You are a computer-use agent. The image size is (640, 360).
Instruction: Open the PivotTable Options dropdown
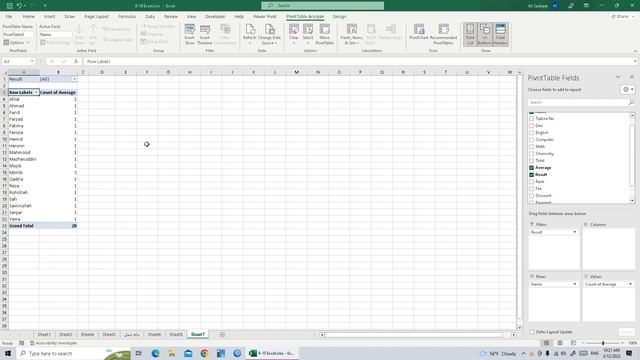click(x=17, y=42)
